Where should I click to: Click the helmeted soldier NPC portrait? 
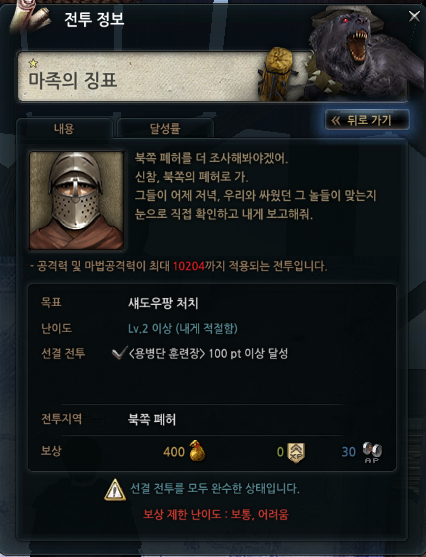(77, 200)
